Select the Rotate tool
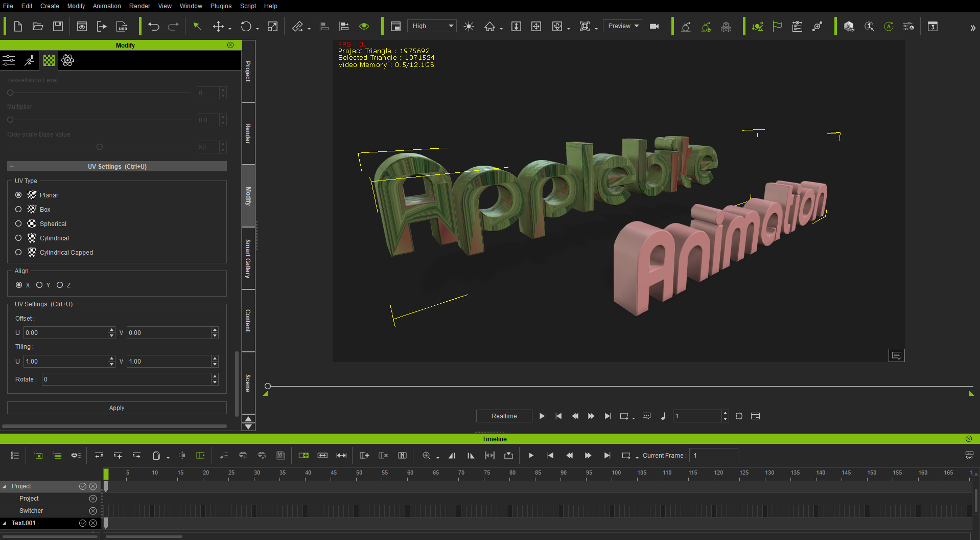This screenshot has width=980, height=540. (x=246, y=26)
